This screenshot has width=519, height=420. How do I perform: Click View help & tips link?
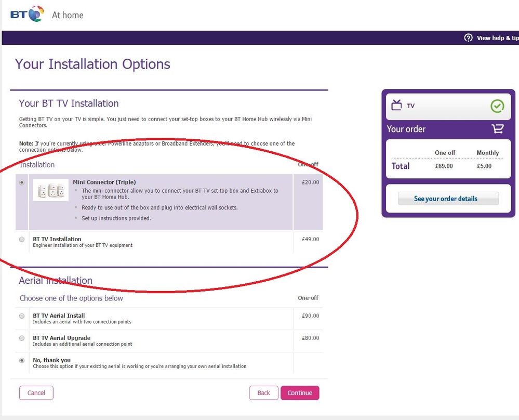(498, 38)
